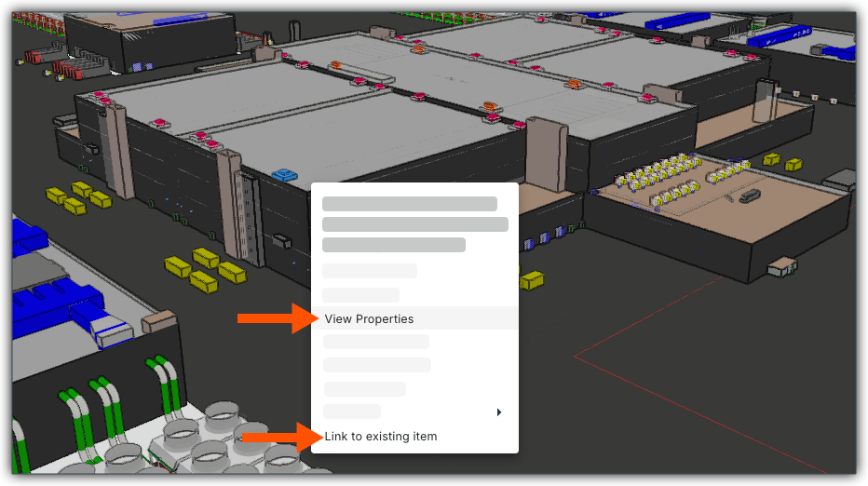
Task: Expand submenu arrow in the context menu
Action: coord(499,412)
